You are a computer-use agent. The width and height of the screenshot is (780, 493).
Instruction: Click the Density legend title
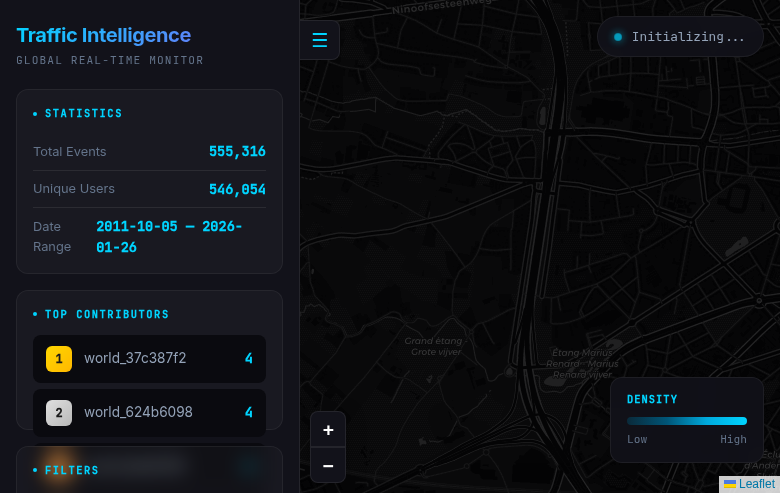[x=652, y=399]
